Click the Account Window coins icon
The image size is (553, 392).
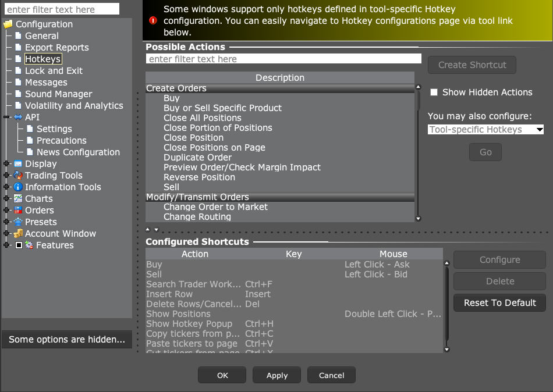click(x=18, y=233)
